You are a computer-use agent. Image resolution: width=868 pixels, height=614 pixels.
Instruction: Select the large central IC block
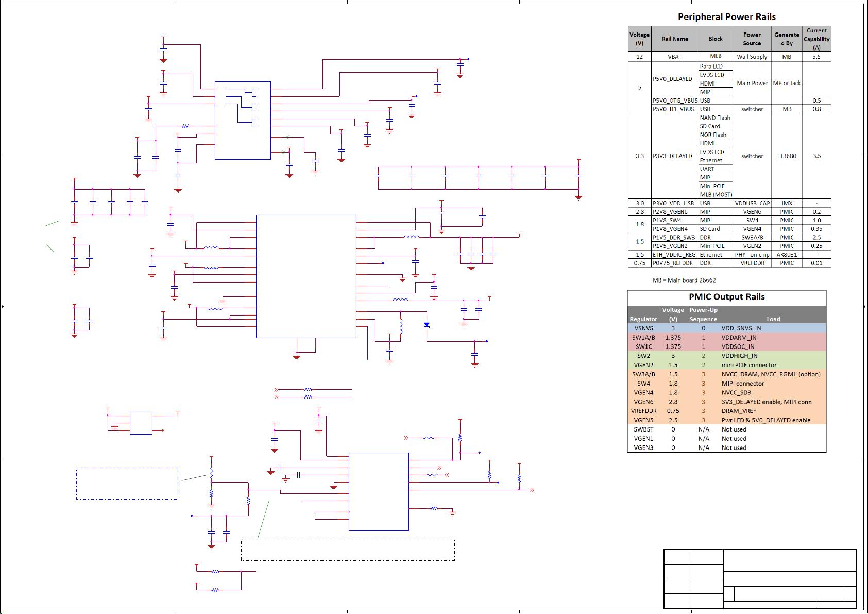point(306,276)
